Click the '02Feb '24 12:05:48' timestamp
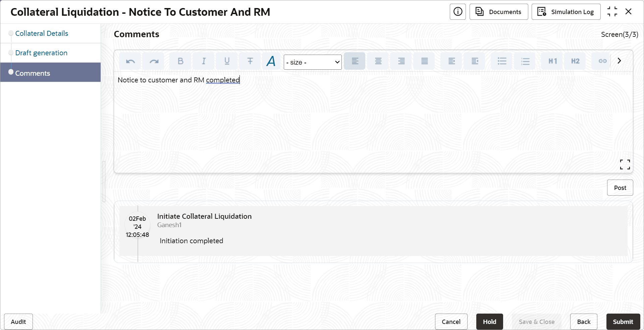Image resolution: width=644 pixels, height=330 pixels. pyautogui.click(x=138, y=227)
